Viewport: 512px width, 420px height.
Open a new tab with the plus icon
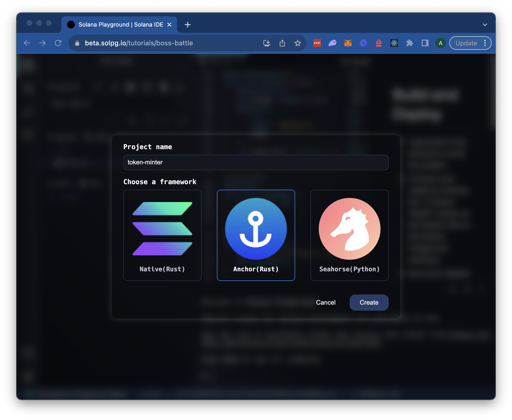coord(188,25)
